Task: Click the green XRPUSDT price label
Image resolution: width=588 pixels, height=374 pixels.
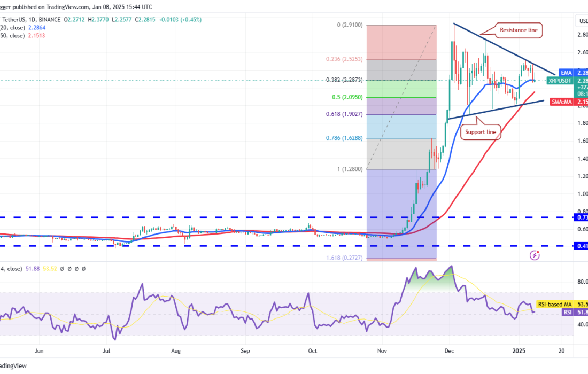Action: tap(560, 81)
